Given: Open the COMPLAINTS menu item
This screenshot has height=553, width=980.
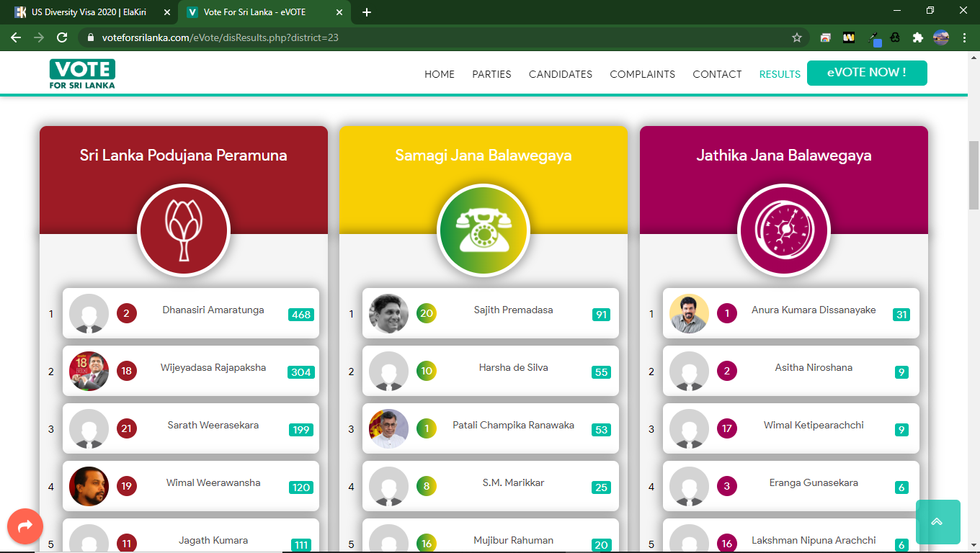Looking at the screenshot, I should [643, 74].
